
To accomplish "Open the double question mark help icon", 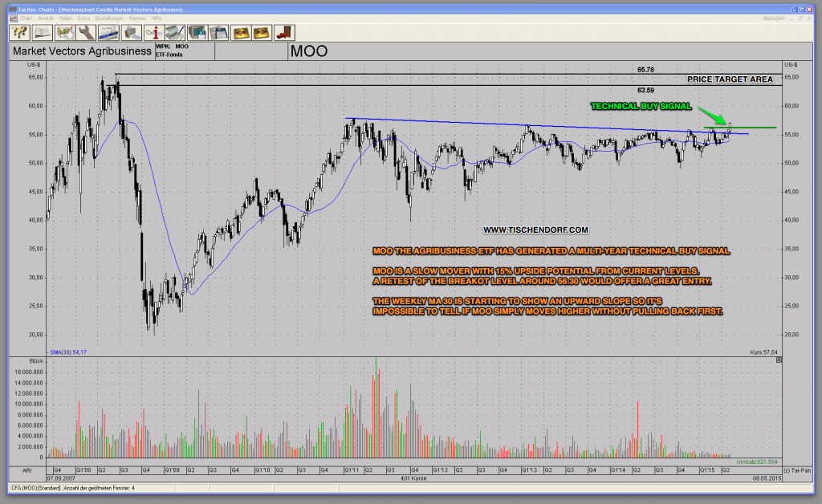I will coord(19,32).
